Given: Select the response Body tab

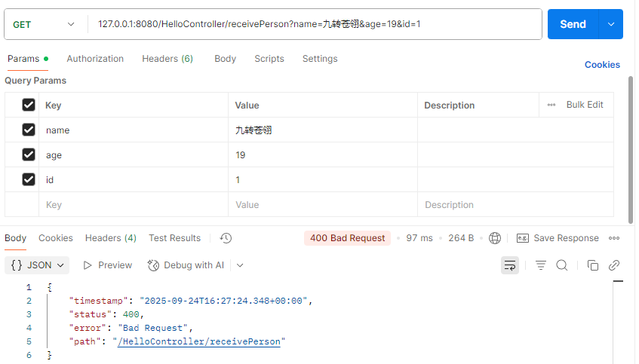Looking at the screenshot, I should (16, 238).
